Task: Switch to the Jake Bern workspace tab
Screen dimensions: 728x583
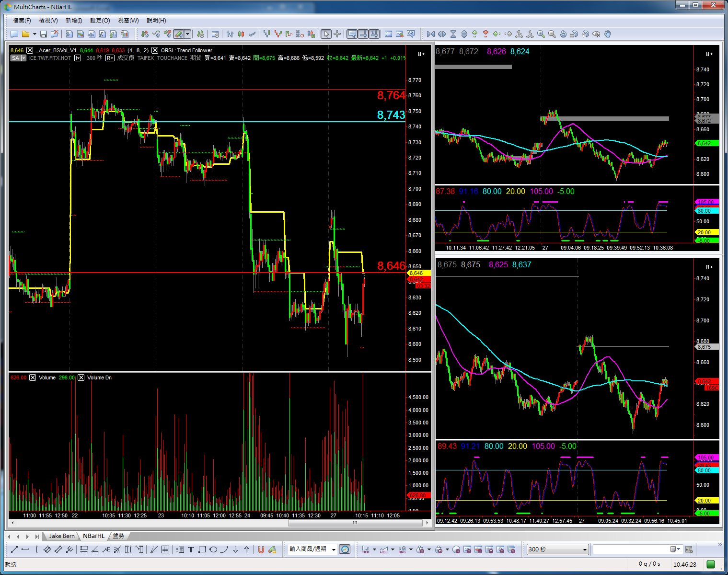Action: pyautogui.click(x=62, y=536)
